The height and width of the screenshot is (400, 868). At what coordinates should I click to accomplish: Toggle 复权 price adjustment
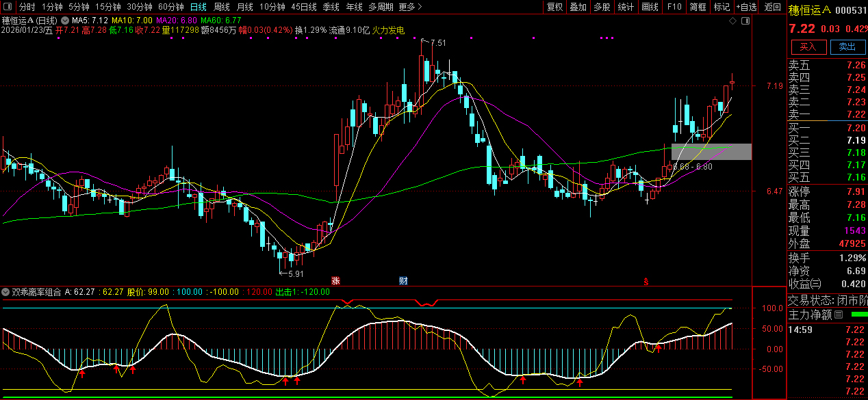click(554, 7)
